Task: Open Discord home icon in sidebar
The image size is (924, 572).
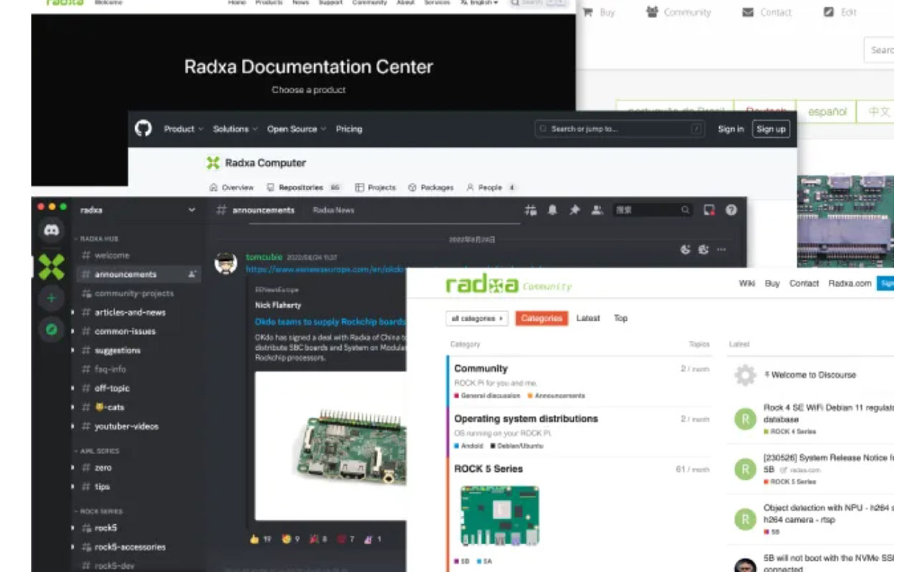Action: pyautogui.click(x=51, y=230)
